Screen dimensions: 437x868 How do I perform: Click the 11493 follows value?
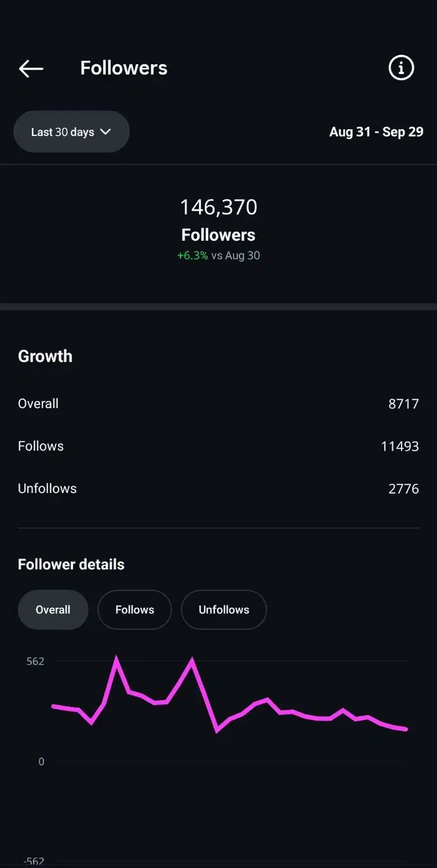point(399,446)
